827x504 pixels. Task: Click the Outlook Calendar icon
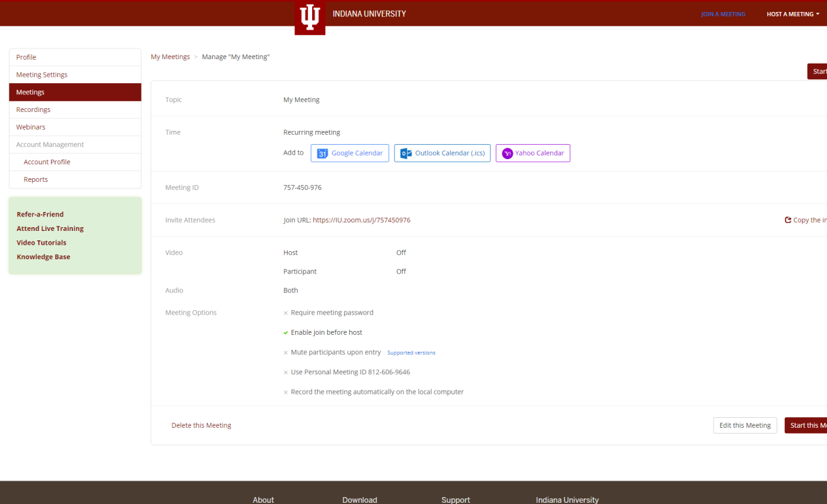pyautogui.click(x=406, y=154)
